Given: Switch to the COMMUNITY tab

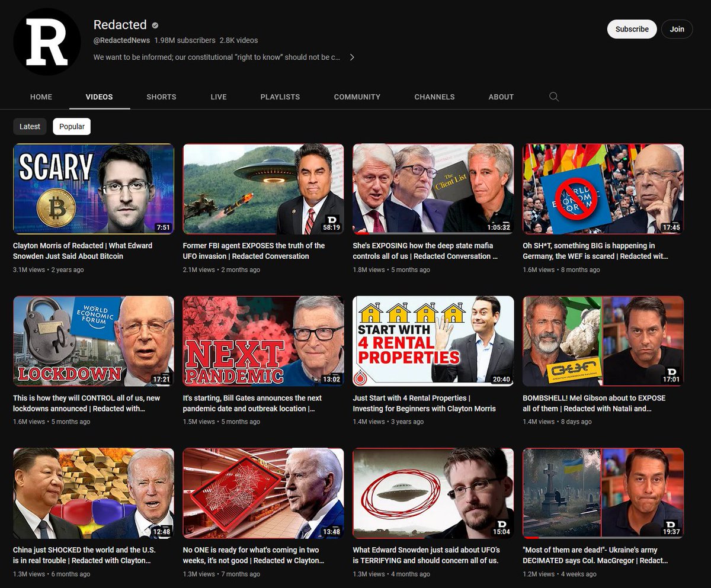Looking at the screenshot, I should (x=357, y=97).
